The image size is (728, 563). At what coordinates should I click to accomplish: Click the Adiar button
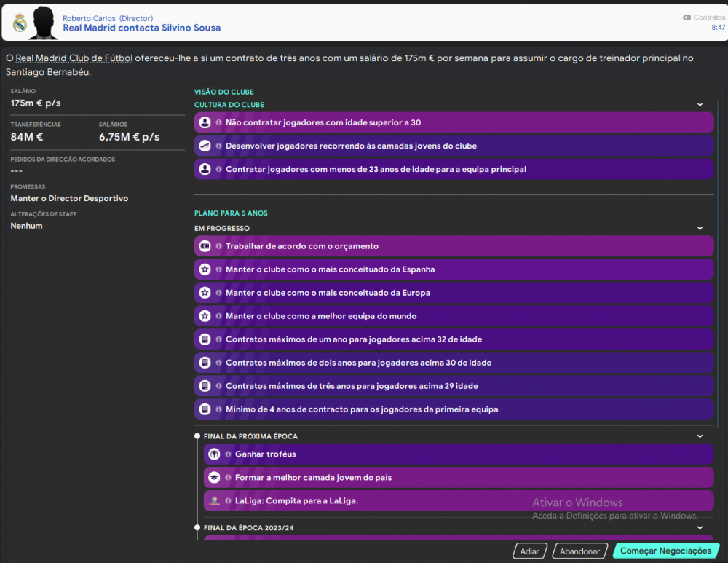point(530,551)
